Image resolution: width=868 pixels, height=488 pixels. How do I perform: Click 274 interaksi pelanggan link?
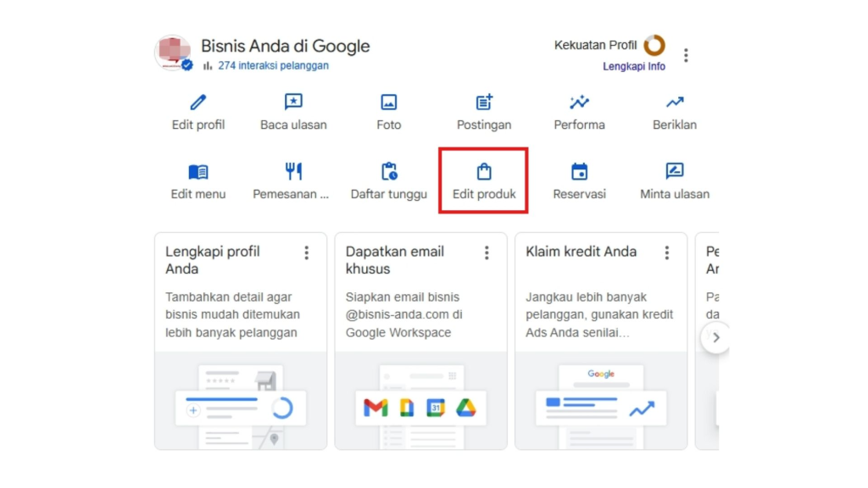click(274, 65)
